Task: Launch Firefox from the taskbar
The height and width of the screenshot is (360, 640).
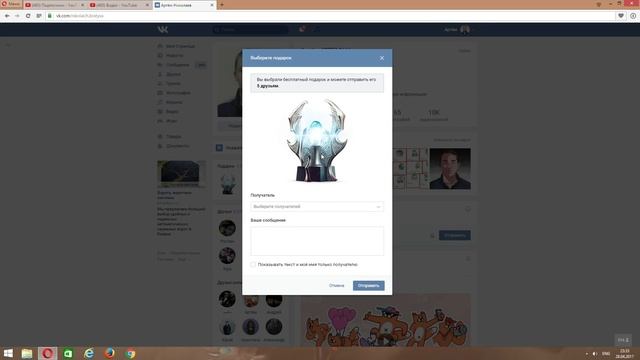Action: tap(109, 353)
